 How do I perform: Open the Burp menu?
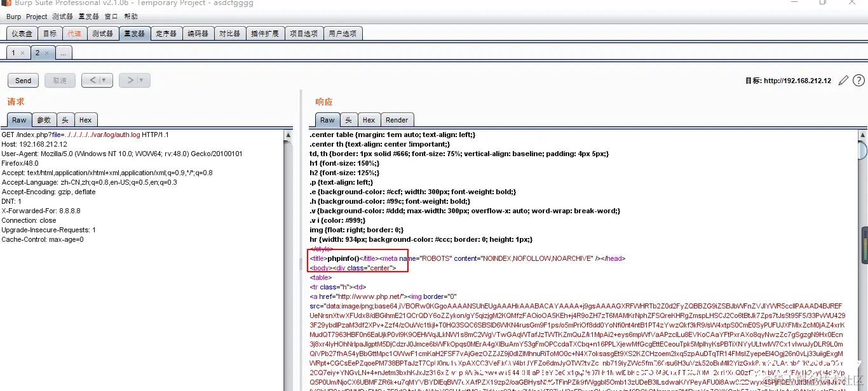tap(13, 17)
